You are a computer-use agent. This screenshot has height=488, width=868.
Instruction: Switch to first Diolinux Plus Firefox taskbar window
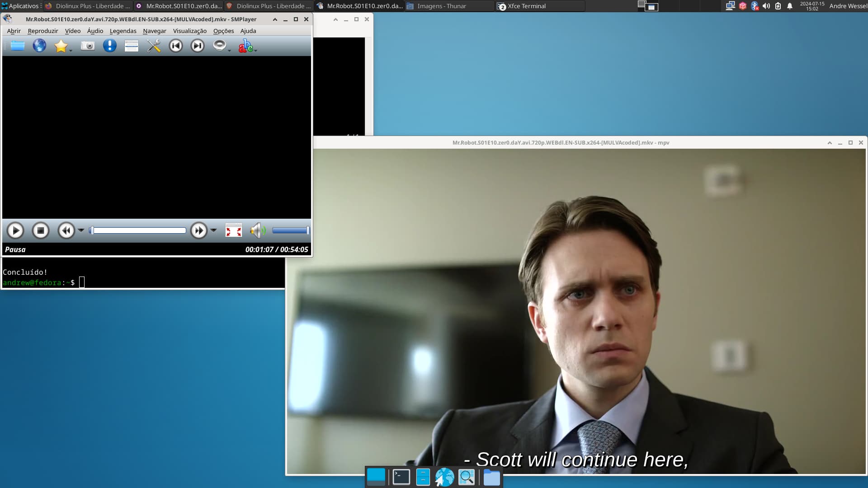(x=88, y=6)
